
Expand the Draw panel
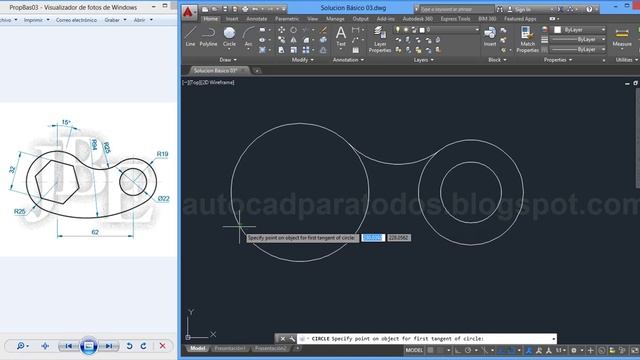point(228,60)
